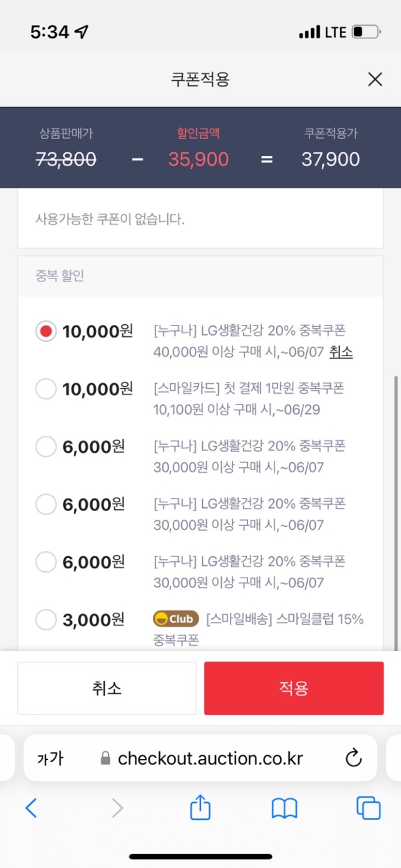Select the selected 10,000원 LG생활건강 coupon radio
The width and height of the screenshot is (401, 868).
[x=46, y=331]
